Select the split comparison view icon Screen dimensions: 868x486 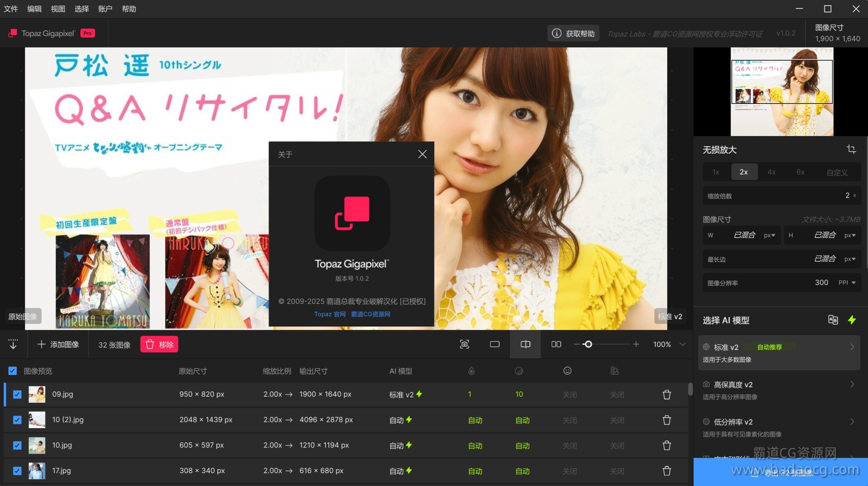[x=525, y=344]
